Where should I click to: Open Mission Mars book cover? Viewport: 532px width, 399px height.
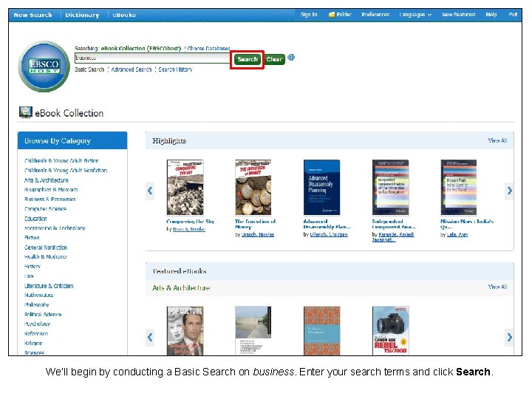coord(459,187)
